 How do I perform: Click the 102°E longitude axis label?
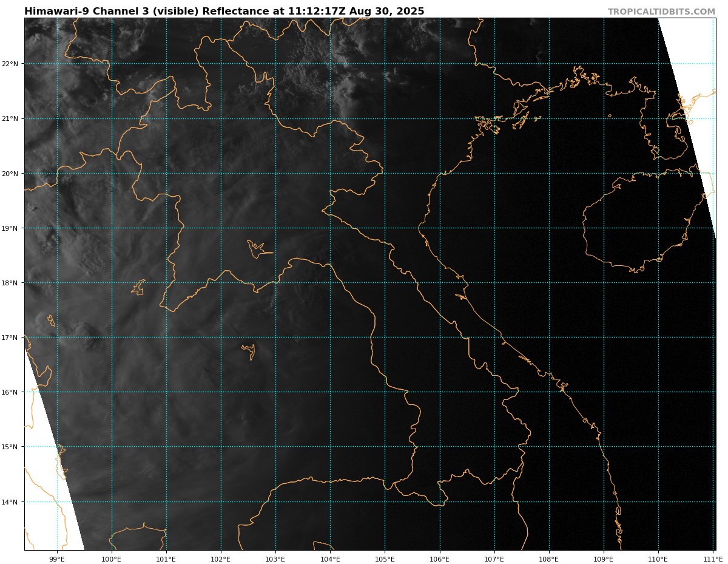point(221,559)
